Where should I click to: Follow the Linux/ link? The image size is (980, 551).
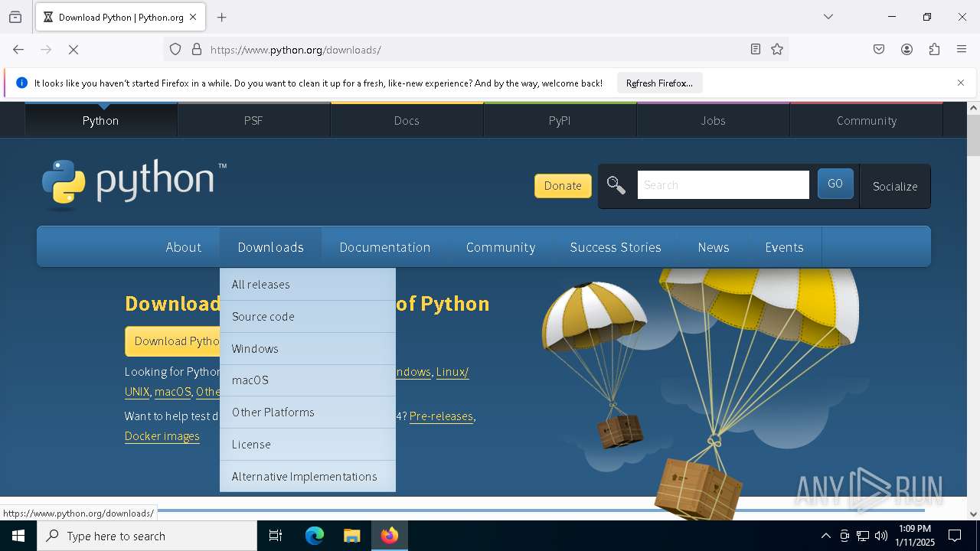(x=452, y=372)
